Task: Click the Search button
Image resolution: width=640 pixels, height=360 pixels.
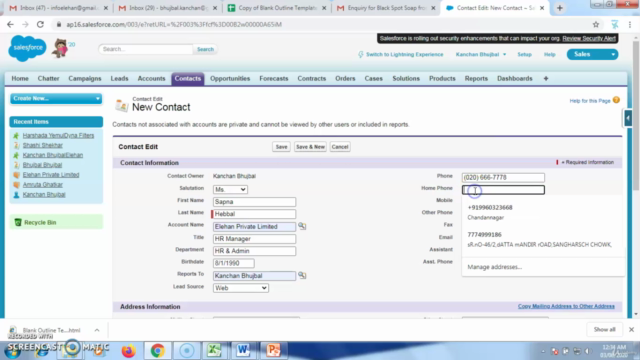Action: tap(205, 49)
